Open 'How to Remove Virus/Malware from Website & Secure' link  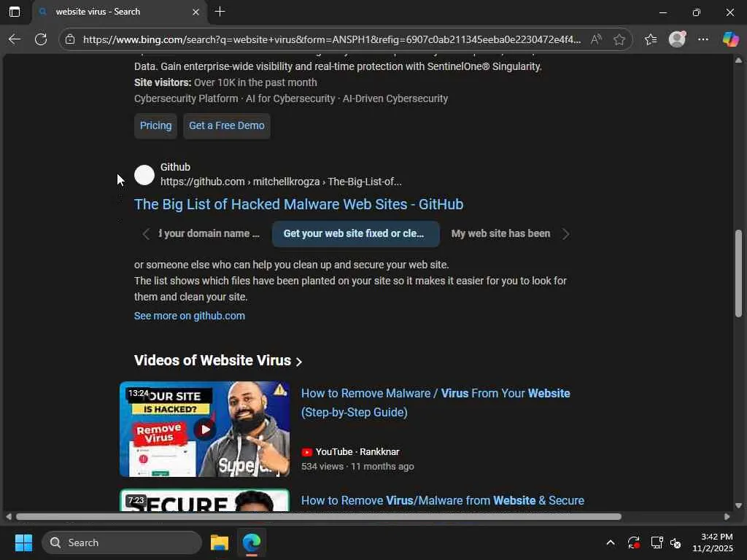(443, 500)
